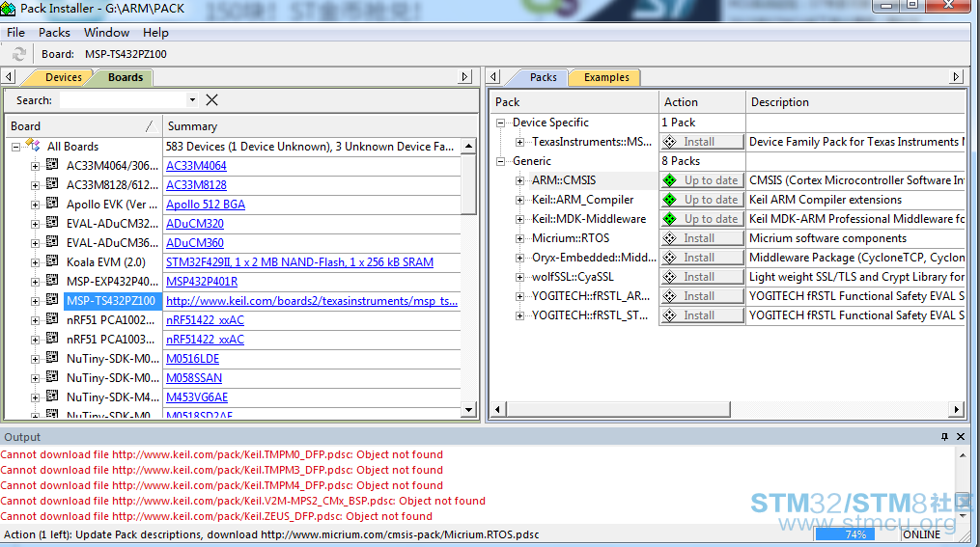The image size is (980, 547).
Task: Expand the TexasInstruments::MS pack node
Action: (x=519, y=143)
